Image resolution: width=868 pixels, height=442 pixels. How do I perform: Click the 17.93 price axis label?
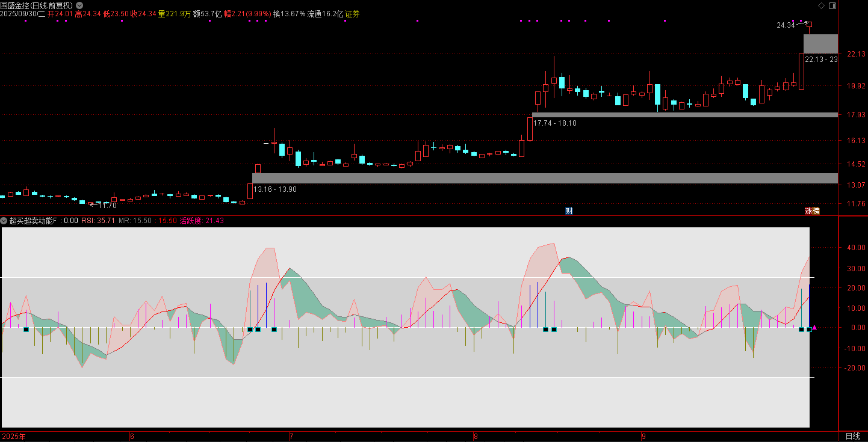pos(856,115)
